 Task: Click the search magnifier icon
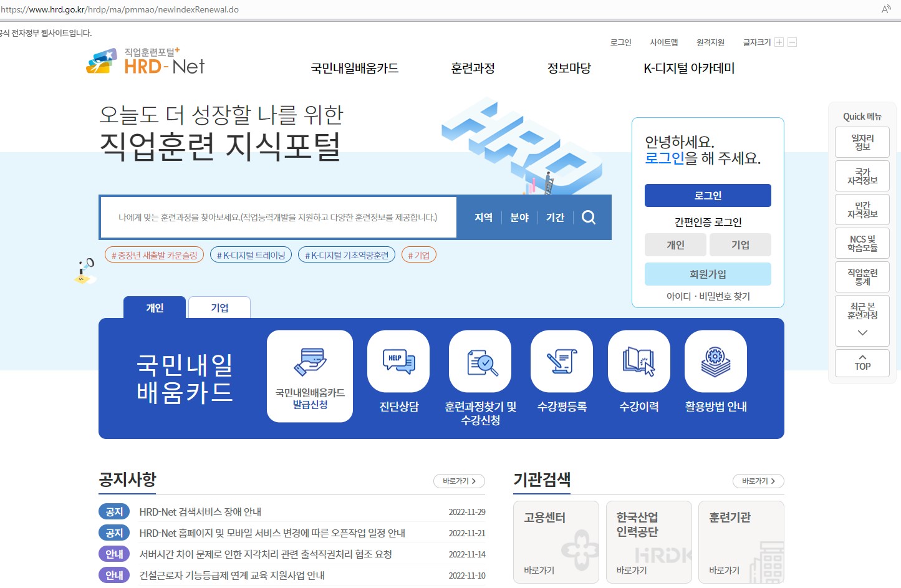[x=589, y=217]
